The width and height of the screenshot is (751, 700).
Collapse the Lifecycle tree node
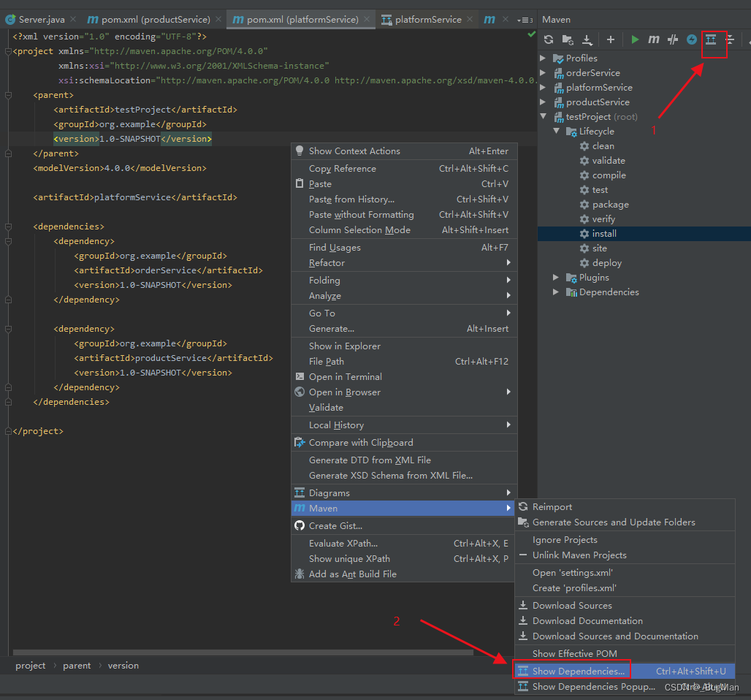click(x=557, y=131)
